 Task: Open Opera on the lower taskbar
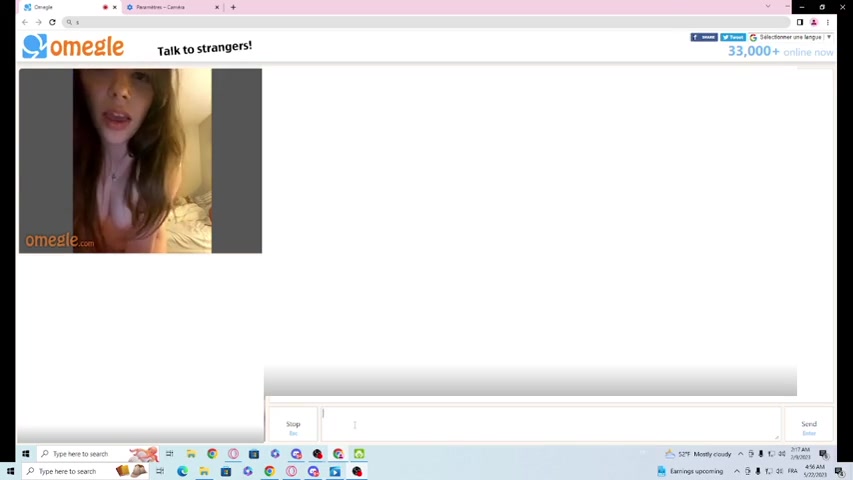point(292,471)
